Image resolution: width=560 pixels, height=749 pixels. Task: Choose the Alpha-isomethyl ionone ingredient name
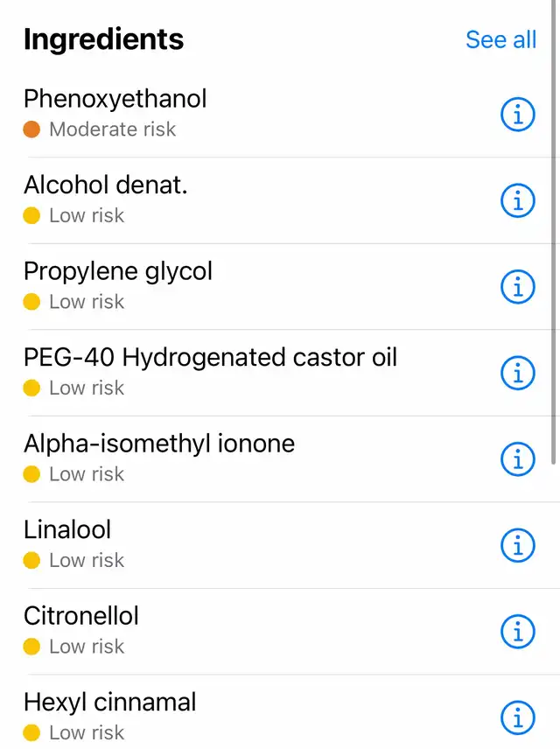click(x=159, y=444)
